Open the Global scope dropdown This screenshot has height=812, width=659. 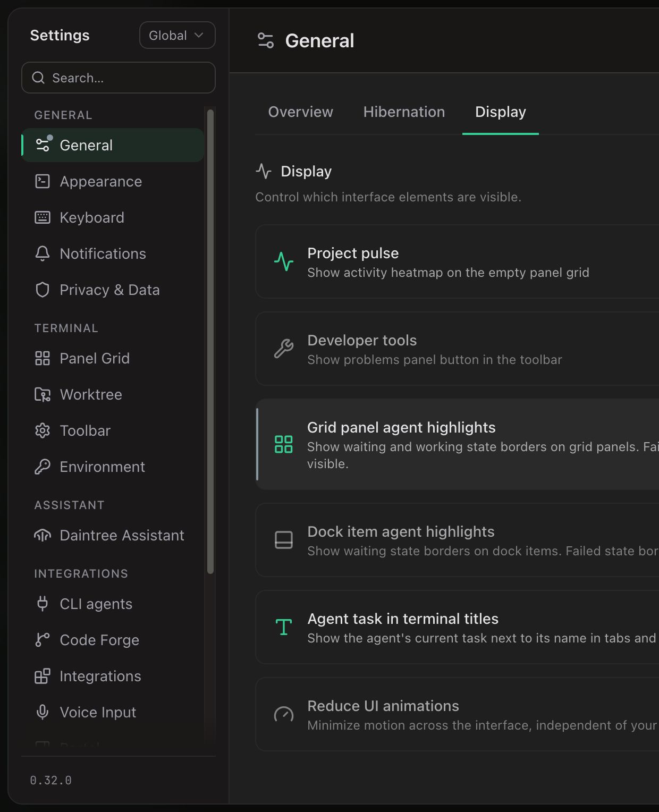177,35
